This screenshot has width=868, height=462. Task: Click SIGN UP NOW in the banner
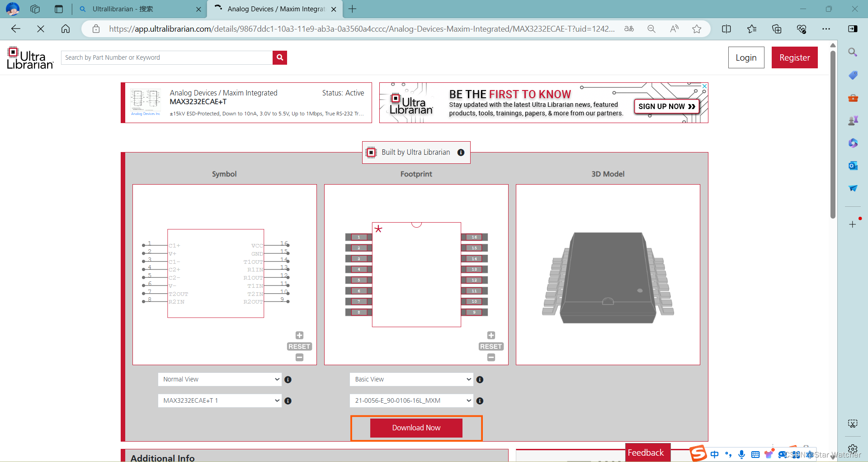(x=666, y=106)
